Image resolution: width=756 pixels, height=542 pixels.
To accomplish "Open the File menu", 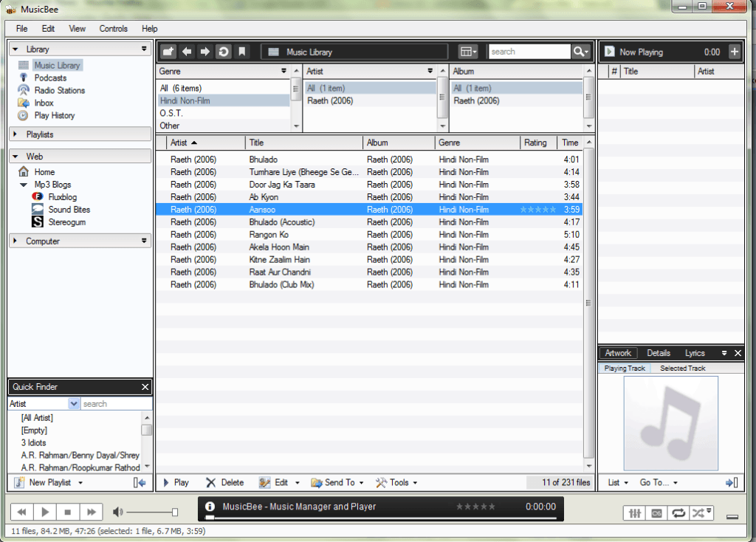I will [21, 29].
